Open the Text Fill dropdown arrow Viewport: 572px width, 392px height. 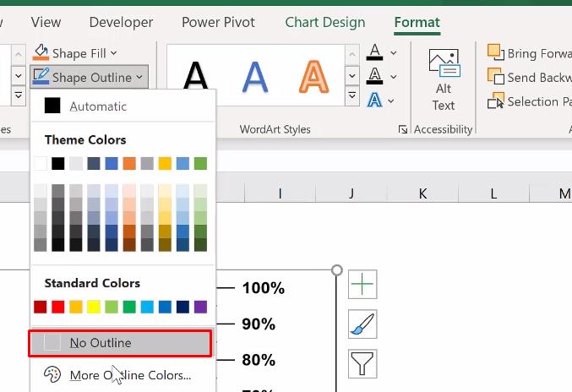[394, 53]
